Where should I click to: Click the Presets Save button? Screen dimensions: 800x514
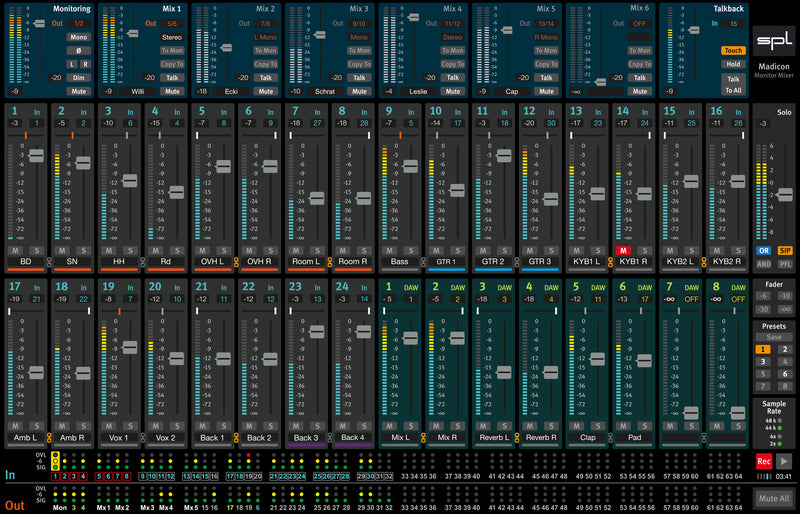[773, 337]
